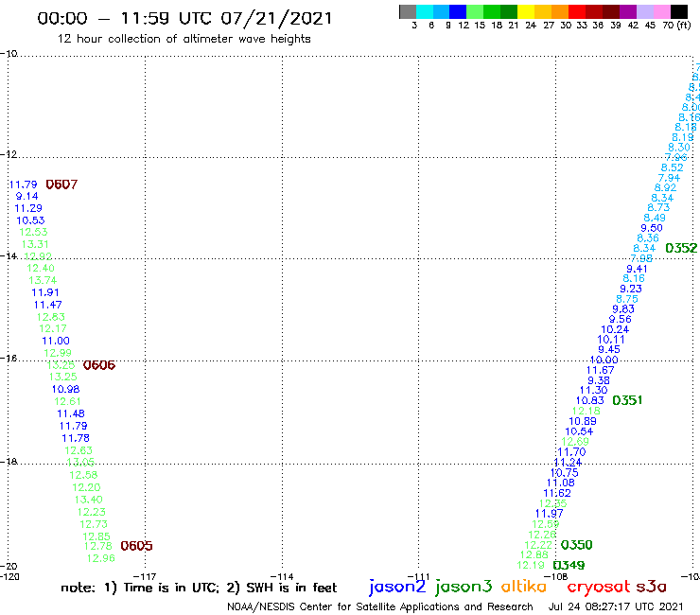Click wave height value 10.53

30,220
